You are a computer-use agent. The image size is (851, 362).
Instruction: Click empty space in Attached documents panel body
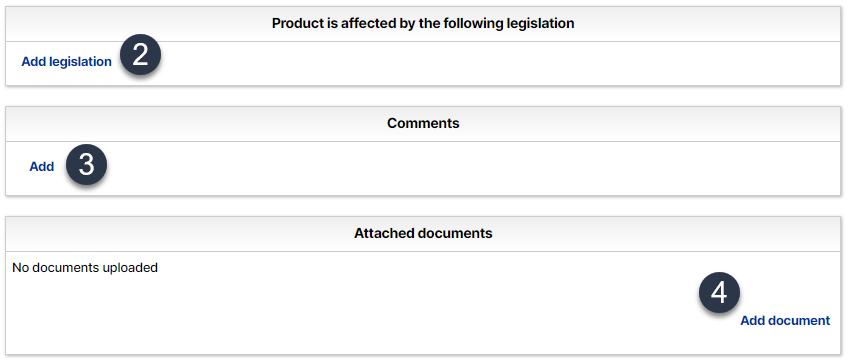coord(380,315)
